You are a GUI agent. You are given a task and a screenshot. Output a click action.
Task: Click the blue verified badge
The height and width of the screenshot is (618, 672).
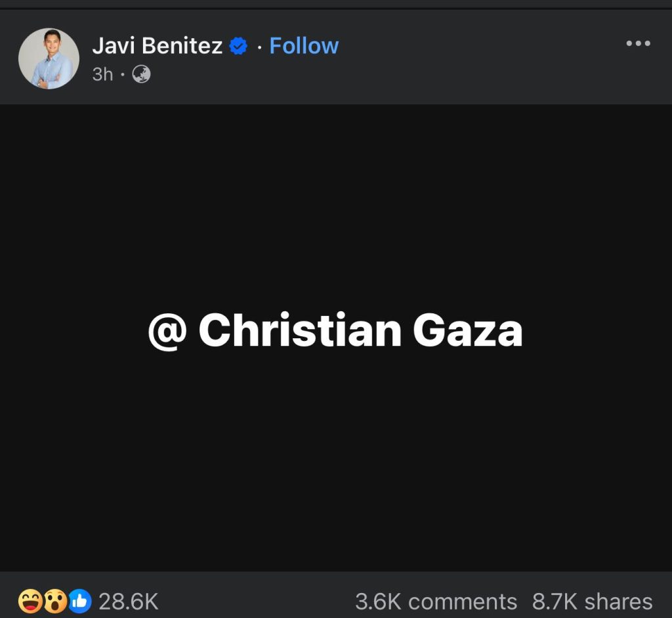[x=238, y=46]
